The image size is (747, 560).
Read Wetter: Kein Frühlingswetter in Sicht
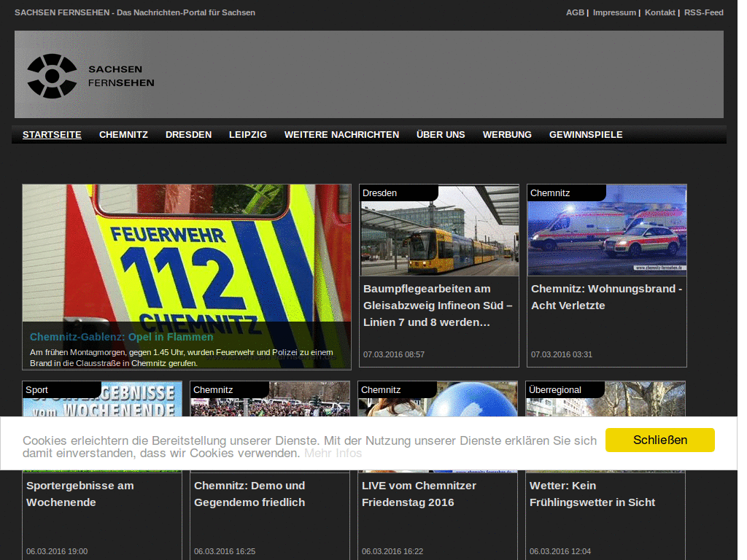point(592,494)
